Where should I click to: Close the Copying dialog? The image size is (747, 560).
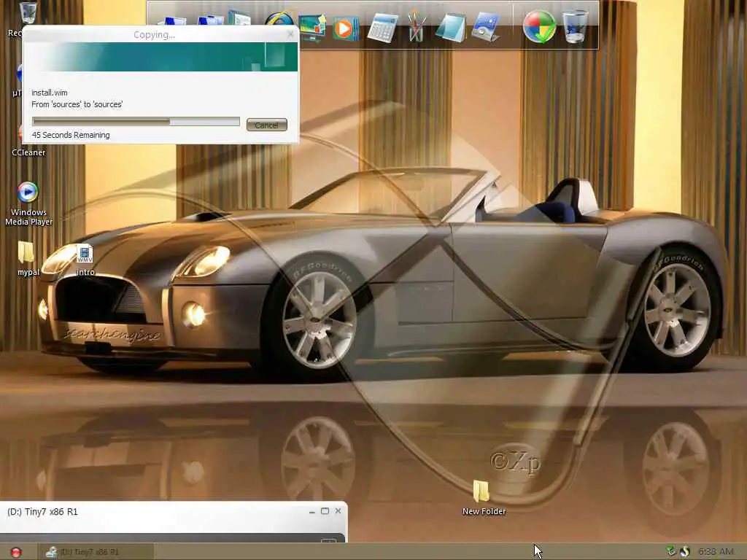click(290, 34)
